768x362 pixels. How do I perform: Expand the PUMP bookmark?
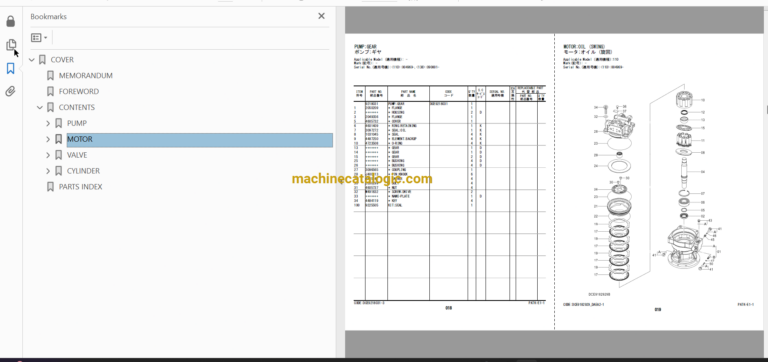48,123
